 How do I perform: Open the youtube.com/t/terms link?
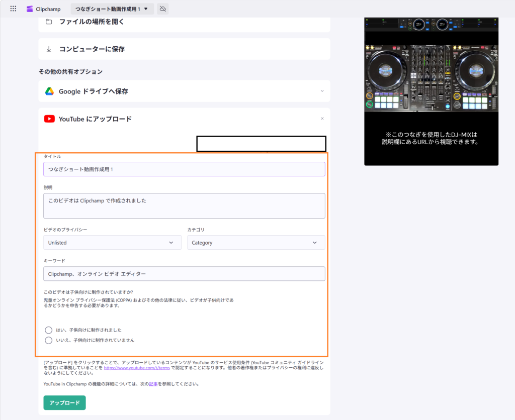point(136,368)
